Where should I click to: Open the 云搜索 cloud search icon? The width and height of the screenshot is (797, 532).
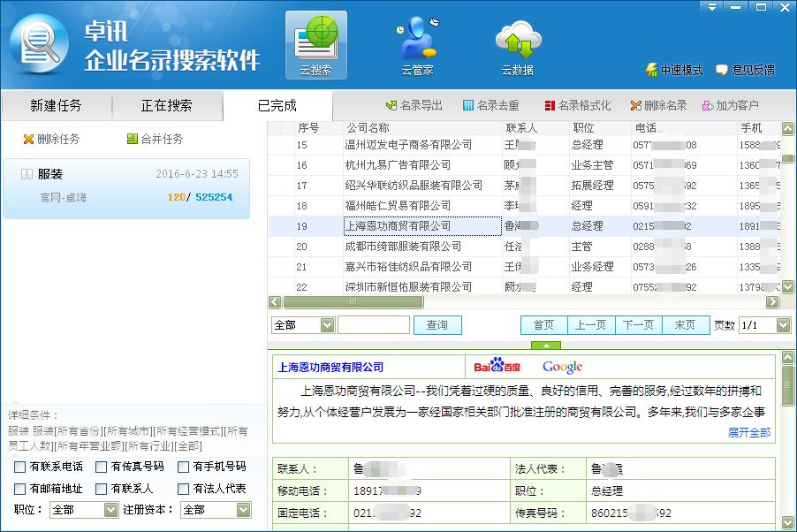tap(315, 44)
